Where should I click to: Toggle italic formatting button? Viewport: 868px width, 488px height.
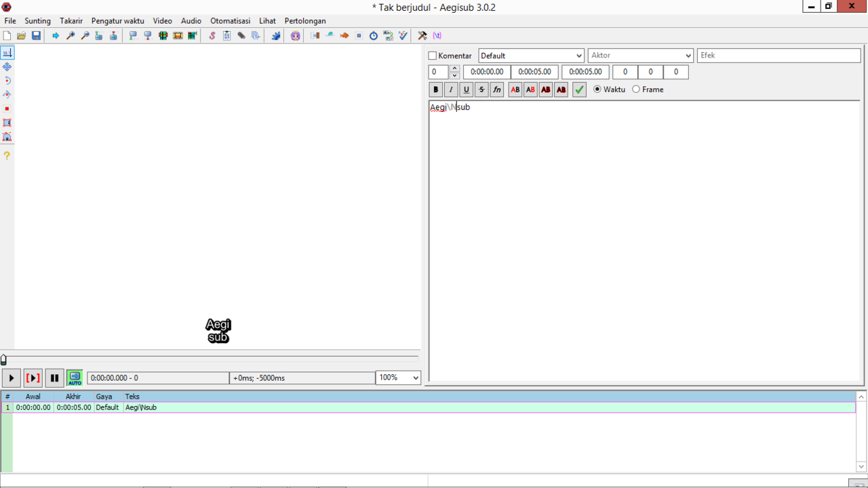click(451, 89)
